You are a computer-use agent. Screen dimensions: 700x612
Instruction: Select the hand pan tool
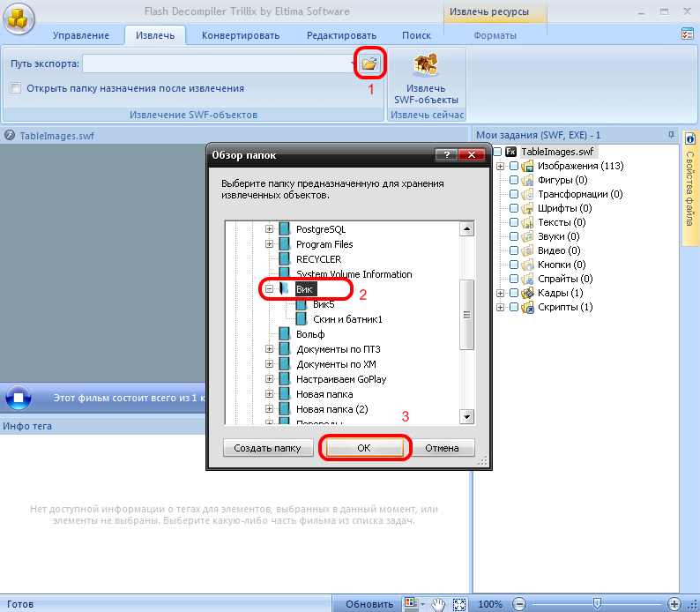[438, 604]
